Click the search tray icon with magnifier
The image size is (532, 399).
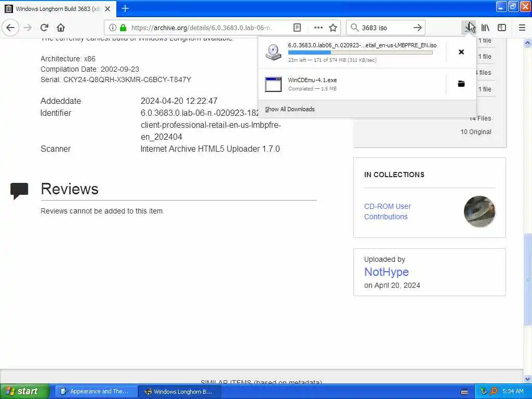[494, 391]
